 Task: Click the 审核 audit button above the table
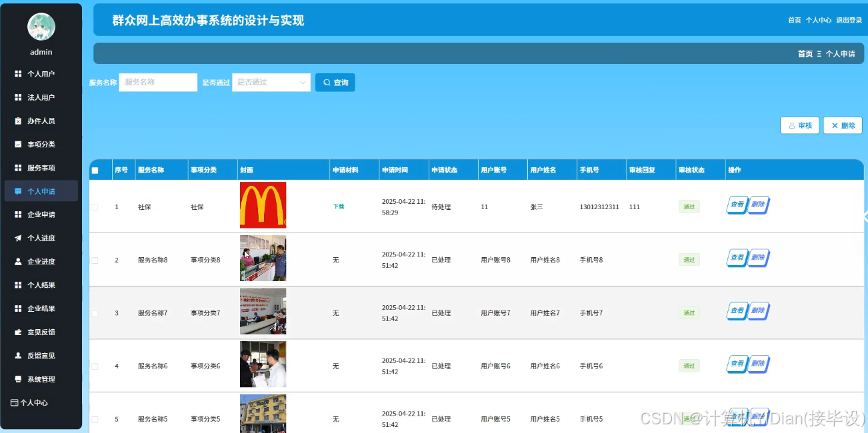click(799, 125)
